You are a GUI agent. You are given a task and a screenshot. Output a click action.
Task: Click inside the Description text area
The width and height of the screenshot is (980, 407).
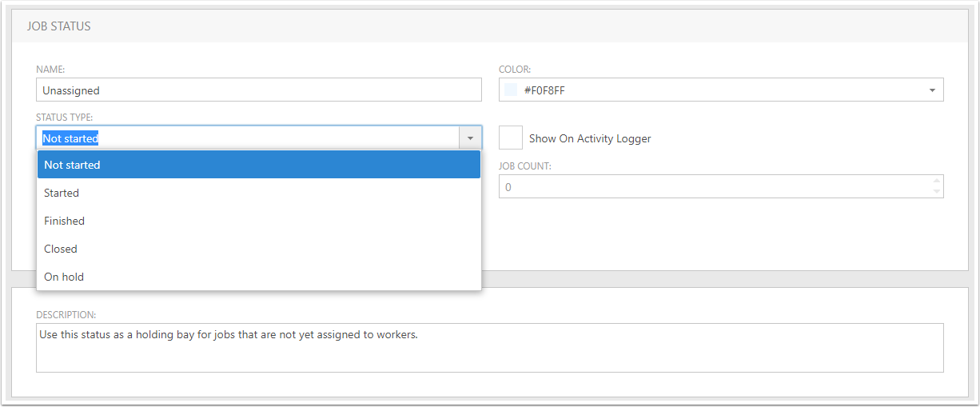[489, 348]
